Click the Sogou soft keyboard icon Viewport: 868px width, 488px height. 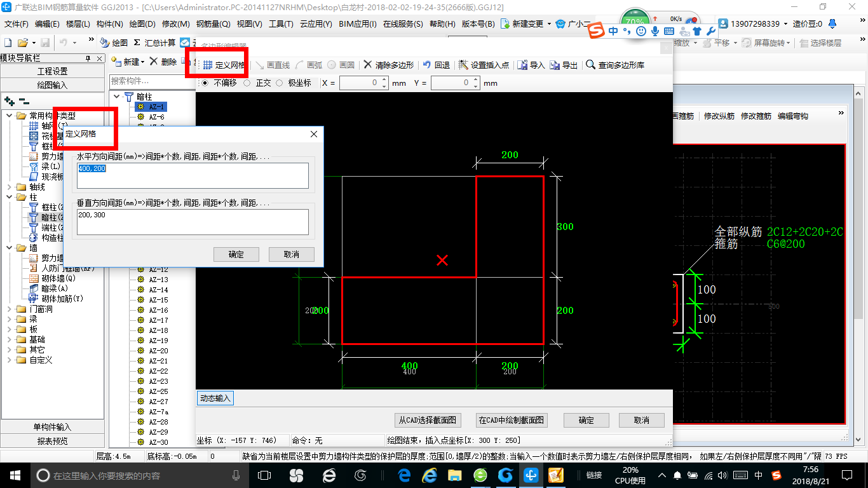click(669, 30)
